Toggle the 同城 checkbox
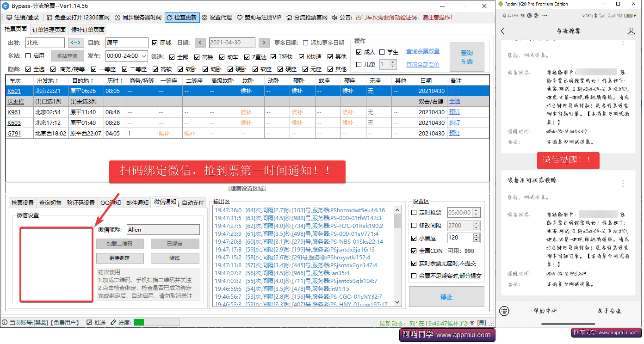This screenshot has width=644, height=344. point(155,43)
